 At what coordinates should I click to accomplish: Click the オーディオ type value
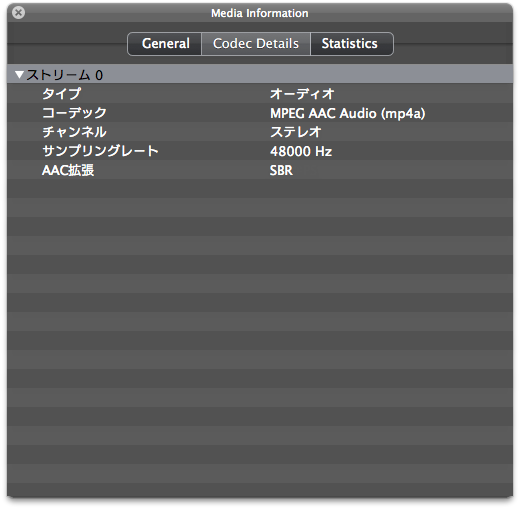tap(302, 94)
